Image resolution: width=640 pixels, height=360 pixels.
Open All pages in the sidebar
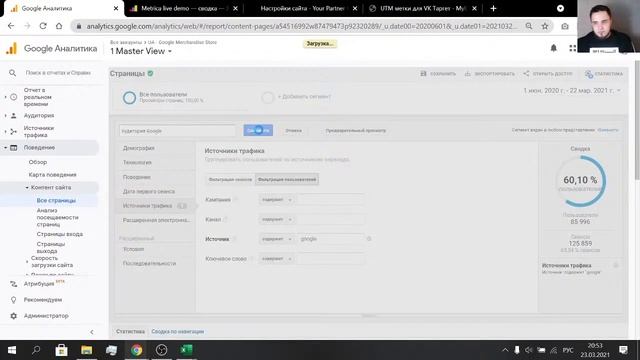pyautogui.click(x=56, y=200)
